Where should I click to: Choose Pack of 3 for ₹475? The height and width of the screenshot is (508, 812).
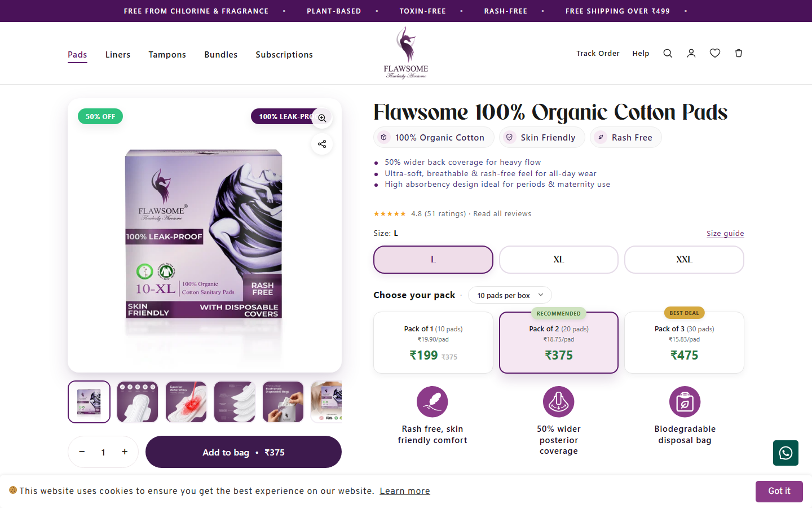[684, 343]
